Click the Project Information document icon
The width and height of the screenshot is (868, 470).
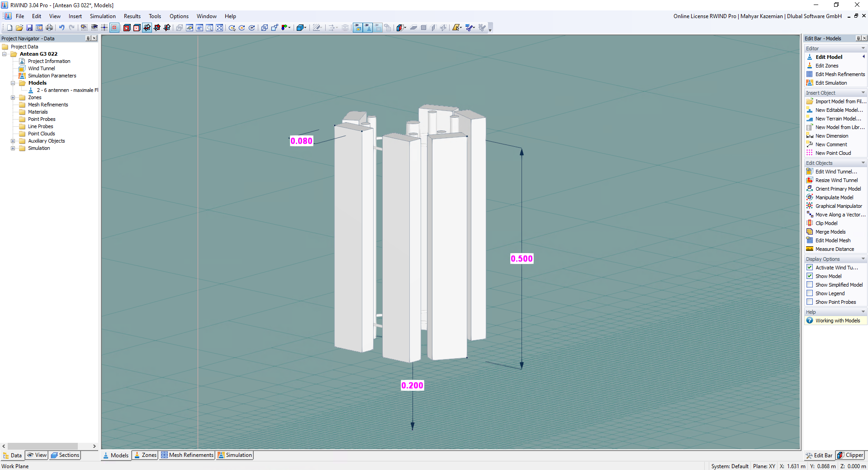coord(22,61)
